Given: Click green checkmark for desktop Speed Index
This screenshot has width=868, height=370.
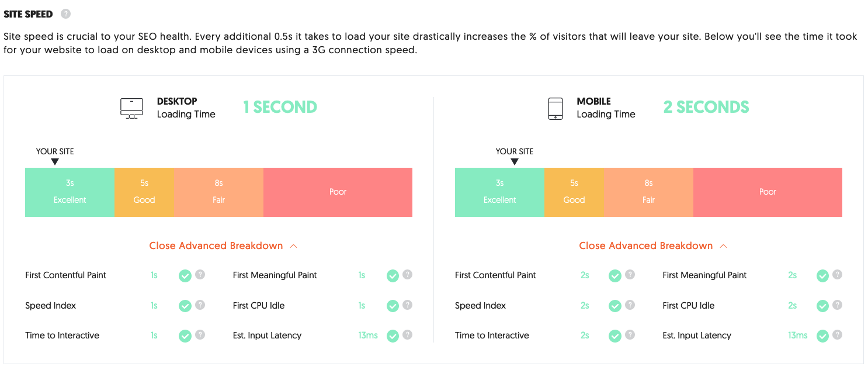Looking at the screenshot, I should tap(185, 306).
